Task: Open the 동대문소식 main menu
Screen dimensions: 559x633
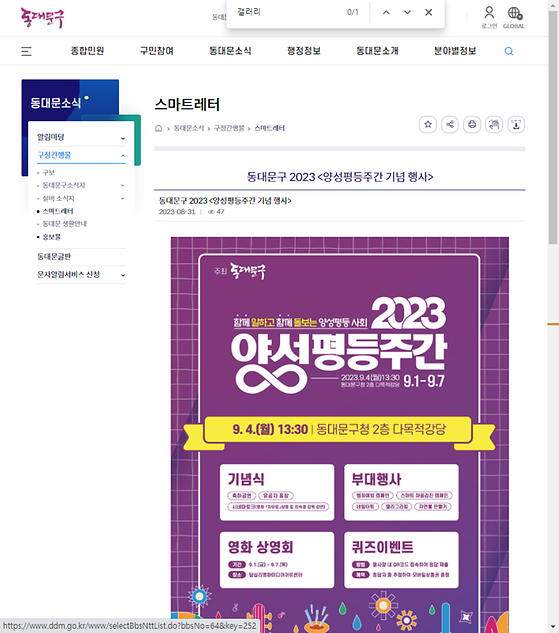Action: (x=230, y=51)
